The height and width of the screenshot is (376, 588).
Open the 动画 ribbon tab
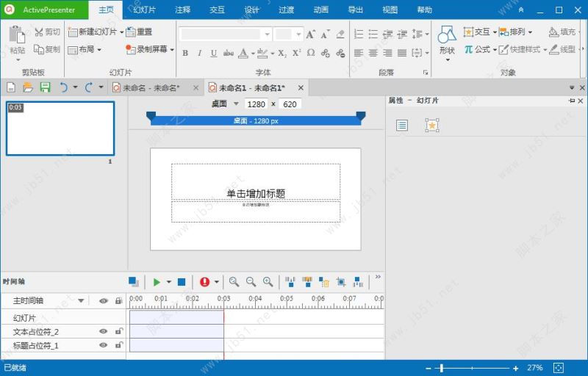tap(320, 10)
